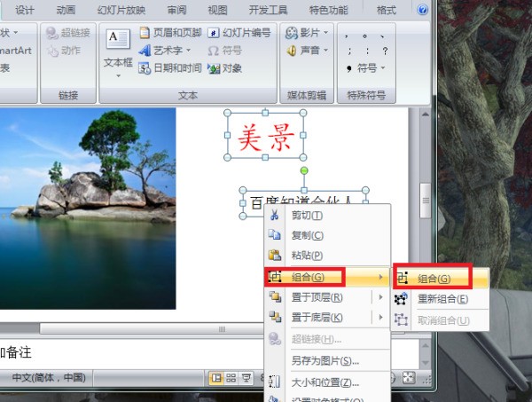Switch to Slide Sorter view
This screenshot has height=402, width=532.
click(231, 377)
